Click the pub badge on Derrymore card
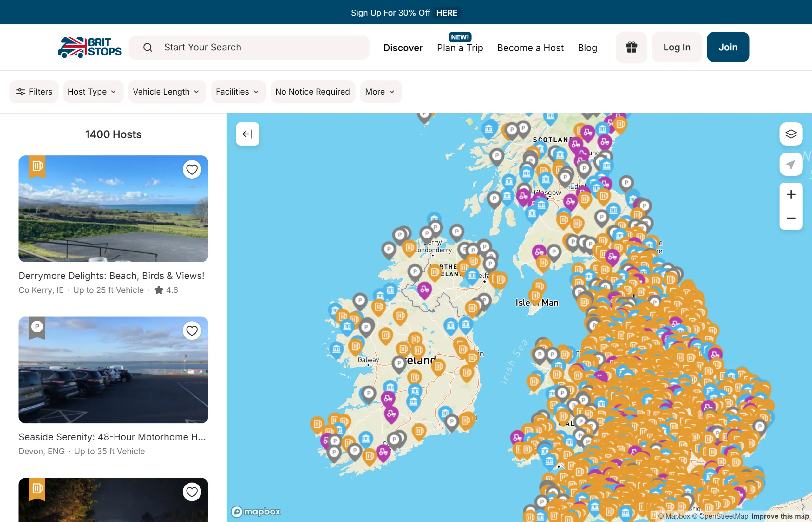The height and width of the screenshot is (522, 812). point(37,166)
